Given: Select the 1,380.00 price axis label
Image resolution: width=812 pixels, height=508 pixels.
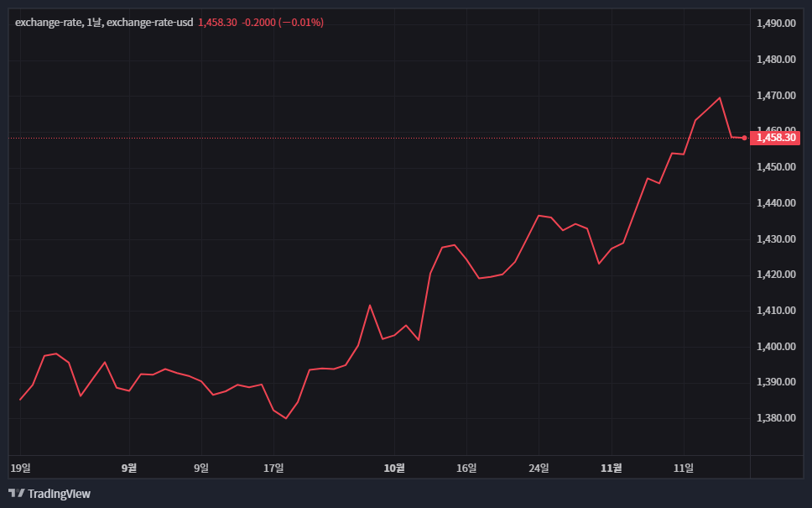Looking at the screenshot, I should pyautogui.click(x=775, y=418).
